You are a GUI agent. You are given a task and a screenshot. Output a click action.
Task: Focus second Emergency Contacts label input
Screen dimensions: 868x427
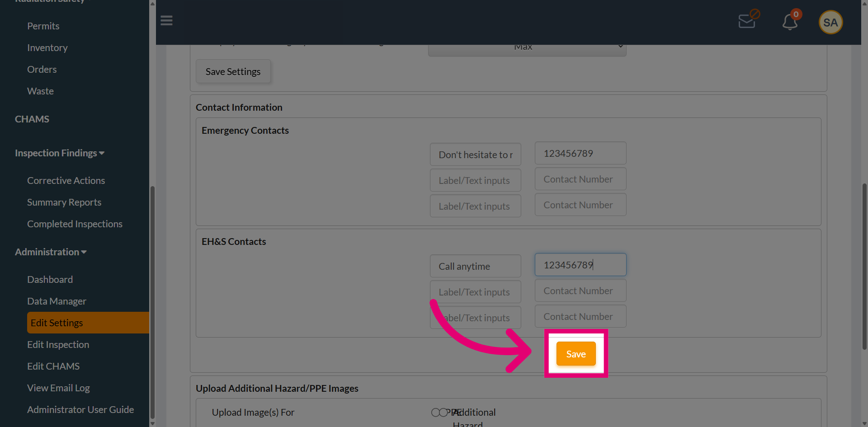476,180
